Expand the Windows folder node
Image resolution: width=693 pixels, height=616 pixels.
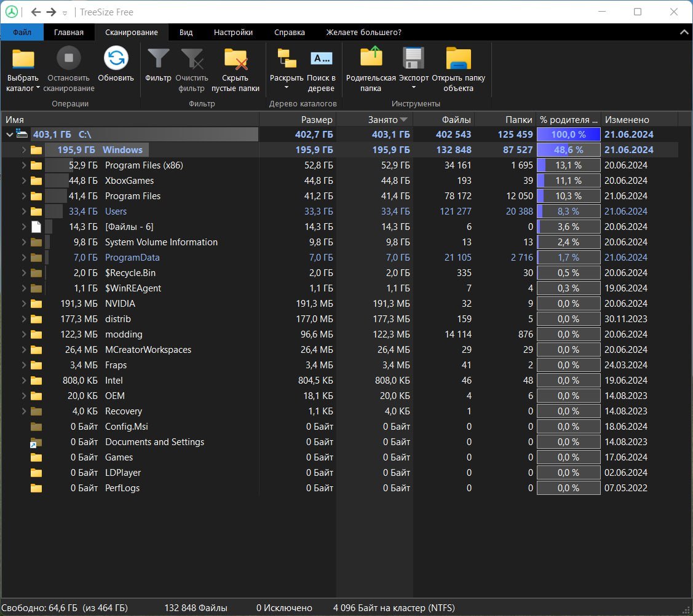pyautogui.click(x=24, y=150)
